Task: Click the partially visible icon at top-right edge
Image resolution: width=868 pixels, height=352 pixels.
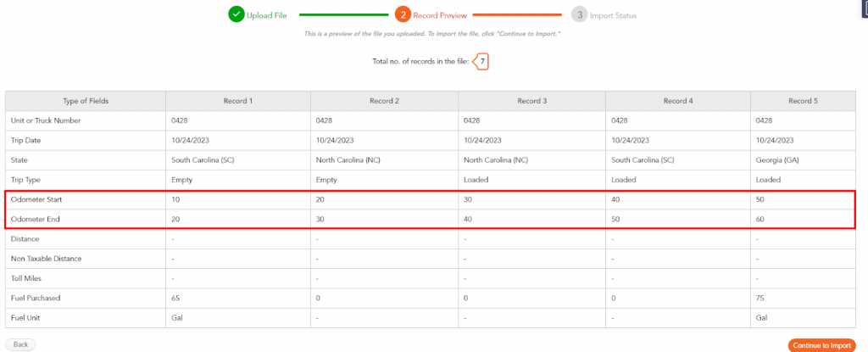Action: (x=865, y=10)
